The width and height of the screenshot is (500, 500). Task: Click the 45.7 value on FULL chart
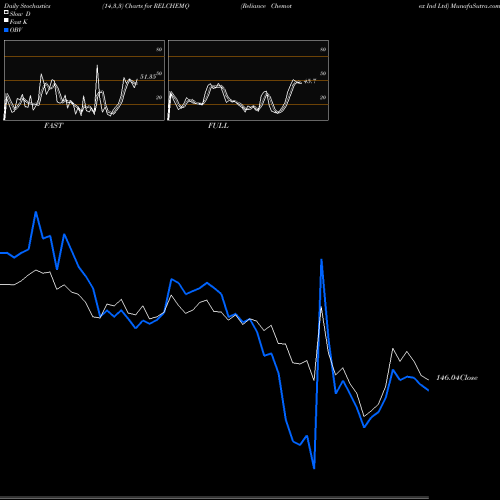point(310,81)
